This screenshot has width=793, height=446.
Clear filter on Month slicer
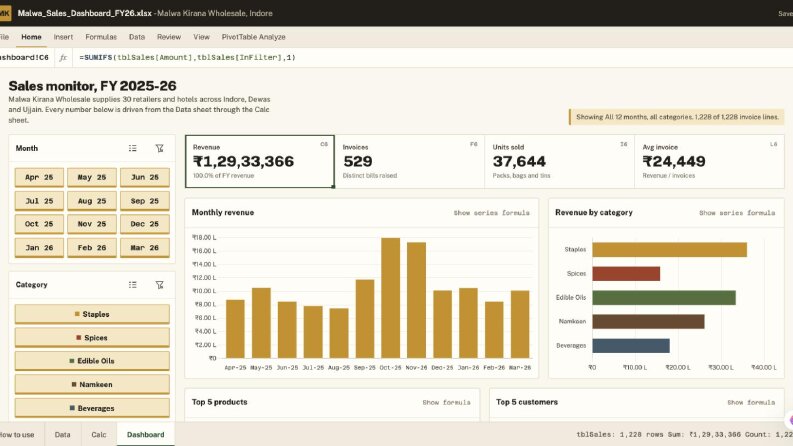point(159,148)
